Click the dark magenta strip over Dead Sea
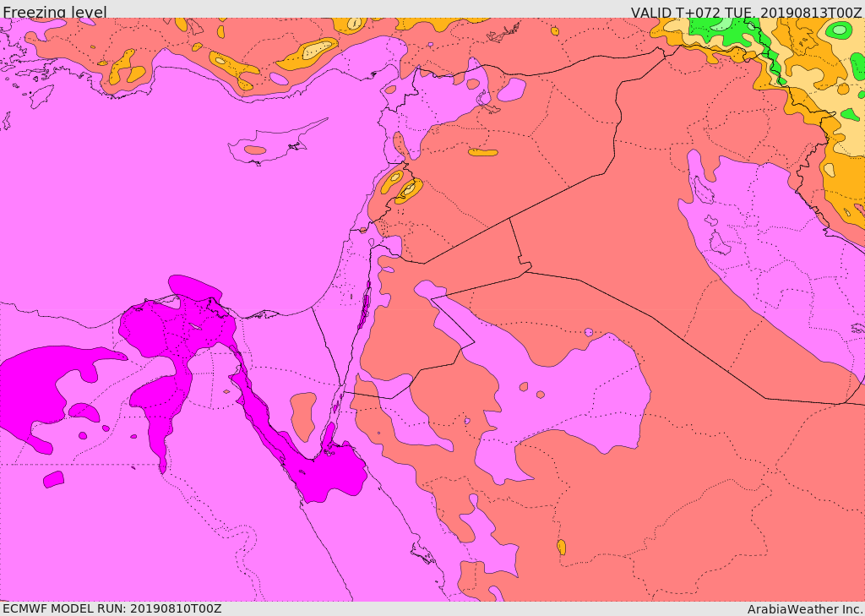865x616 pixels. [365, 308]
